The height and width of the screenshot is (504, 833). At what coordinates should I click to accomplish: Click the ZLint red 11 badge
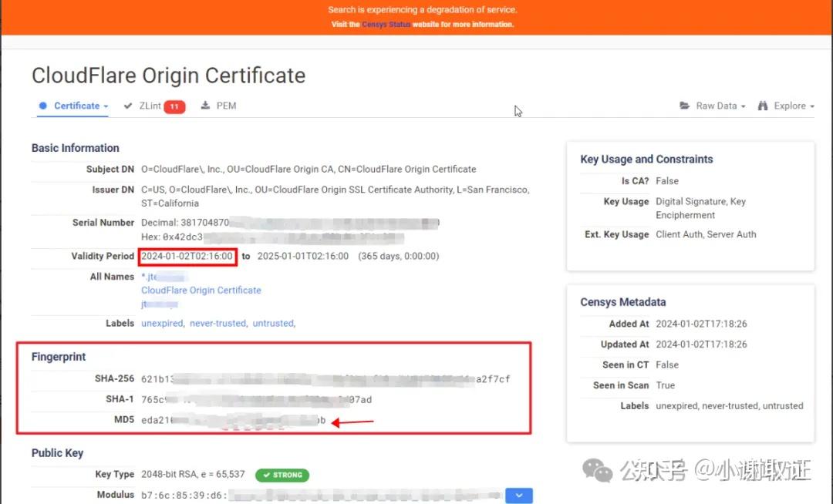[x=174, y=106]
